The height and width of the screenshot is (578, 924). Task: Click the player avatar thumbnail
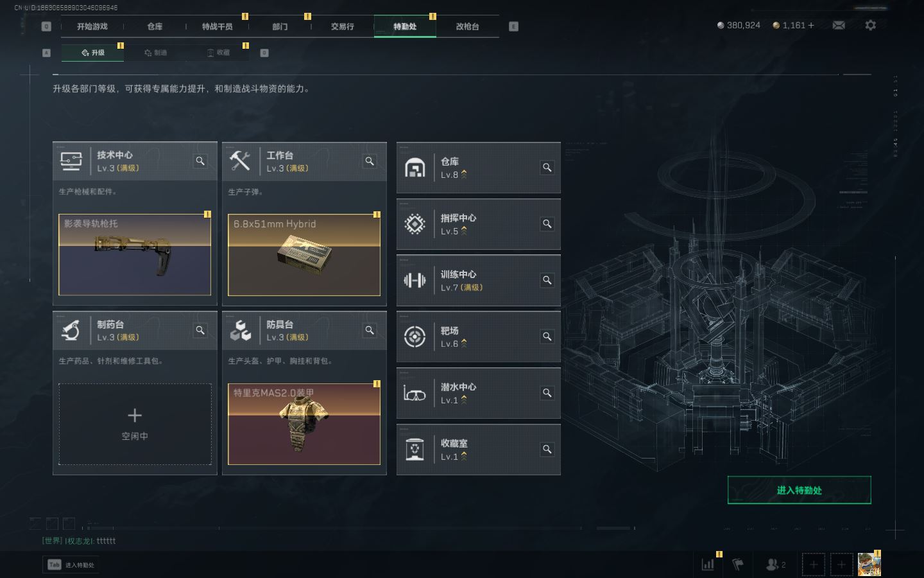869,565
